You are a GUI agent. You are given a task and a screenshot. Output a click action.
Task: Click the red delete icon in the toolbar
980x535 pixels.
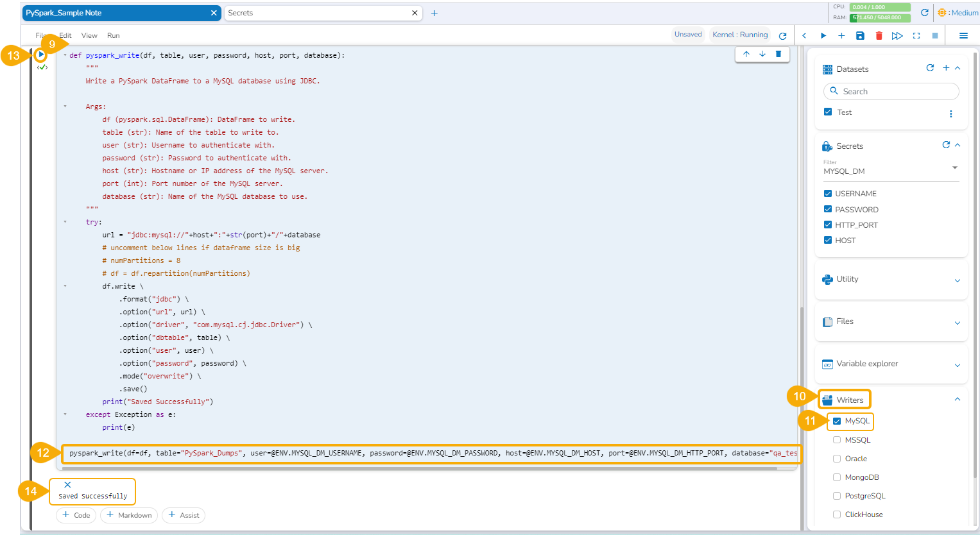[879, 36]
